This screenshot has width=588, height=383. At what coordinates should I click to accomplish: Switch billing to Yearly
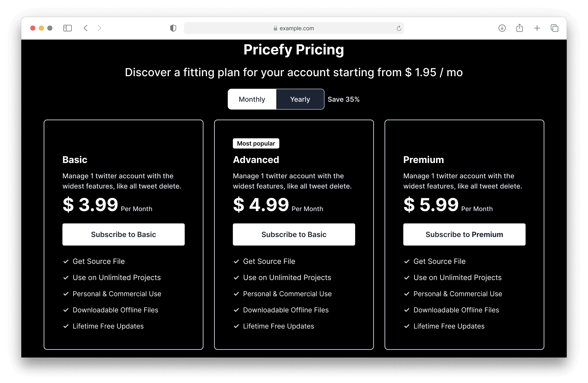300,99
